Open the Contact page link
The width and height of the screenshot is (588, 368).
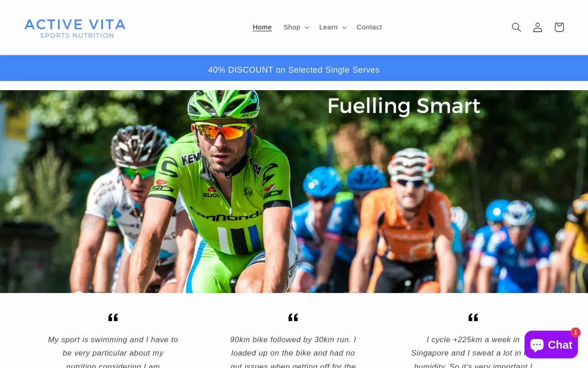click(369, 27)
